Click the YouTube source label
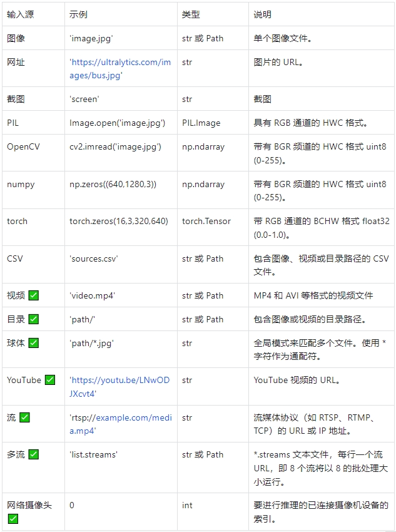 click(24, 380)
